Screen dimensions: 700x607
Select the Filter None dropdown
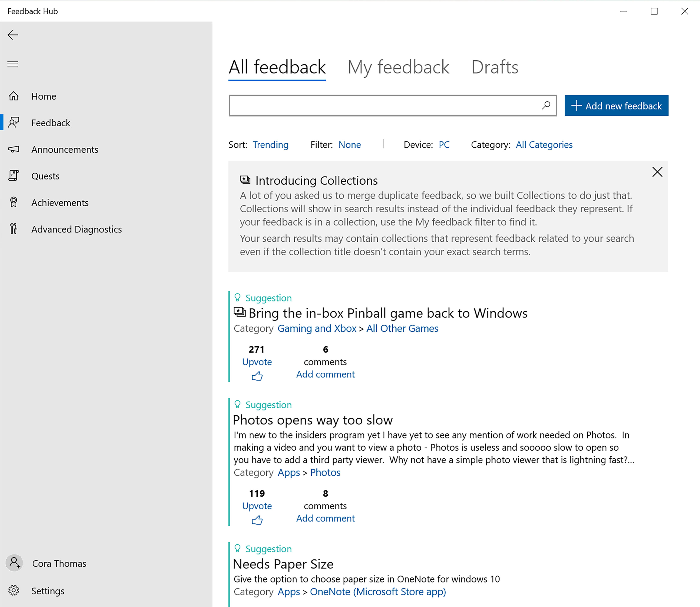(x=348, y=144)
